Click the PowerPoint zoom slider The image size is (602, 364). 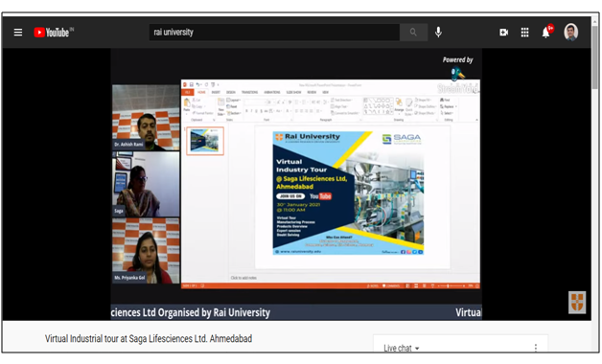pyautogui.click(x=451, y=285)
